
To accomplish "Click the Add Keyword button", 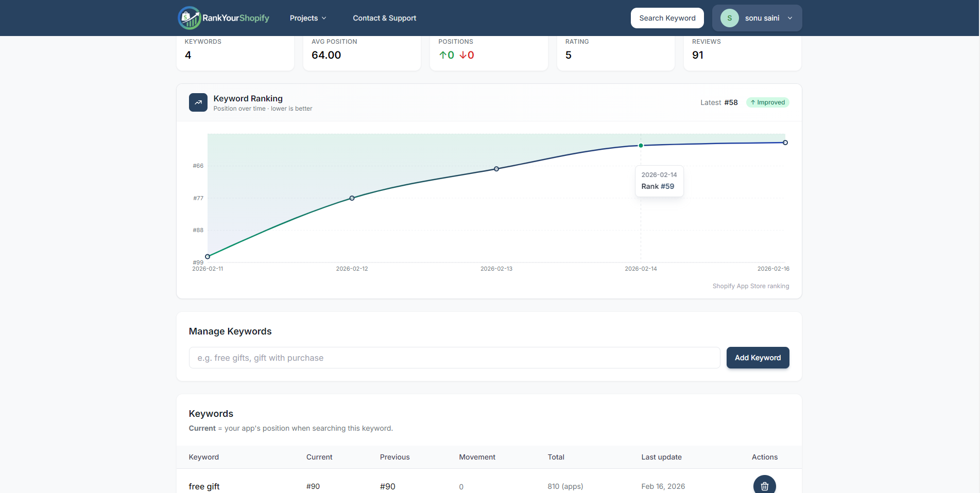I will (758, 357).
